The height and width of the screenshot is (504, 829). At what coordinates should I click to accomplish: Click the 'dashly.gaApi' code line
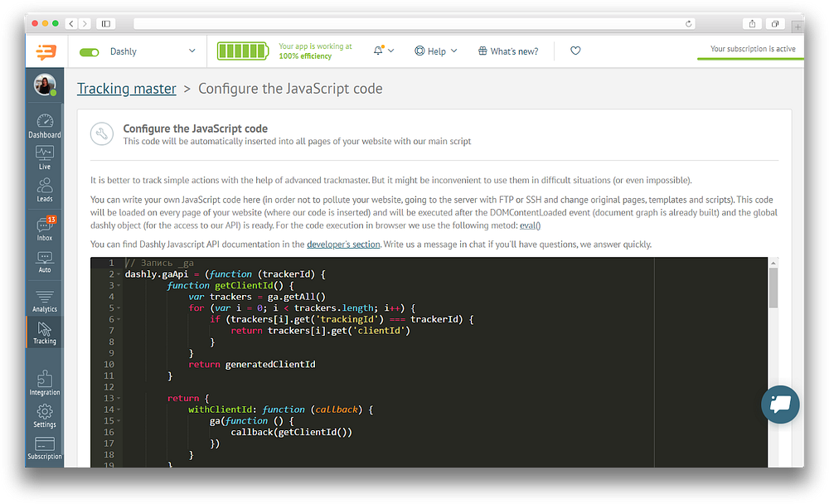point(225,274)
